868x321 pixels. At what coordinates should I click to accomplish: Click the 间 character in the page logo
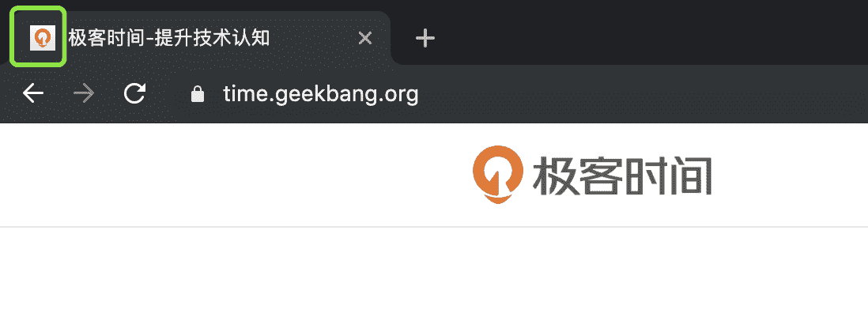[690, 176]
